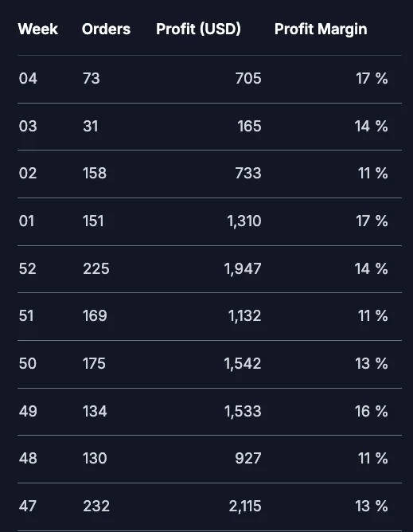Viewport: 413px width, 532px height.
Task: Click the 1,947 profit cell
Action: (x=243, y=269)
